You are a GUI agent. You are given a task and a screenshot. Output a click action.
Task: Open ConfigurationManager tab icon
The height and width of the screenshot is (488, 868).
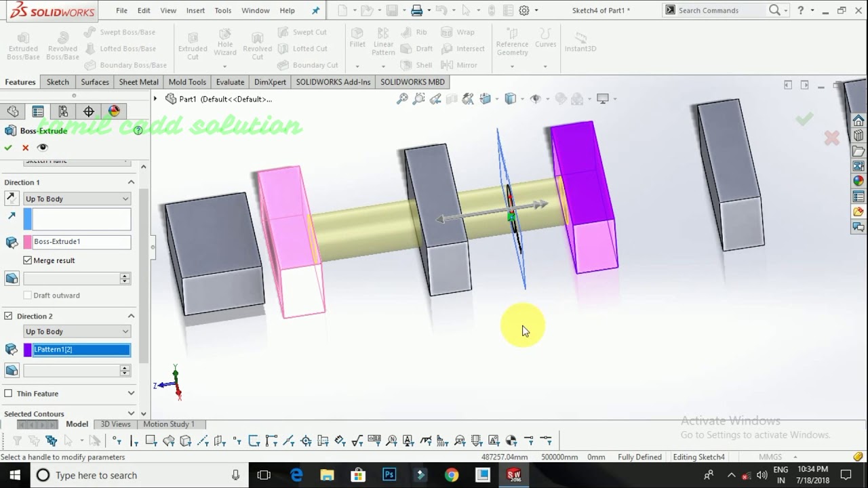tap(63, 111)
